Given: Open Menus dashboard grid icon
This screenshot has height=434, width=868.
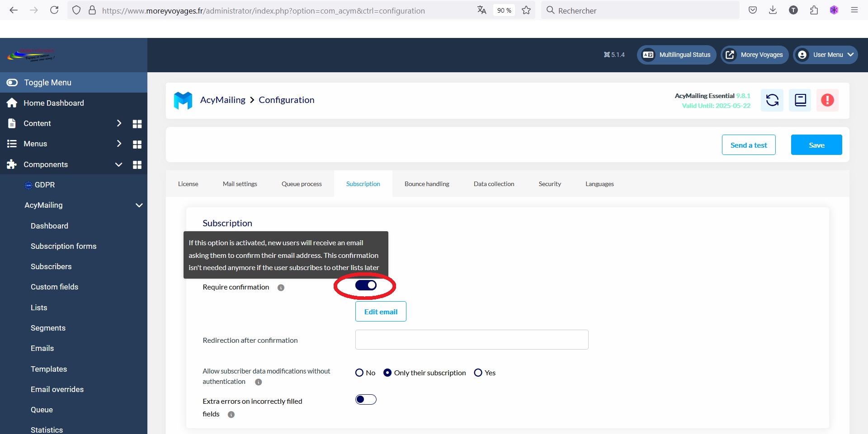Looking at the screenshot, I should pos(137,144).
